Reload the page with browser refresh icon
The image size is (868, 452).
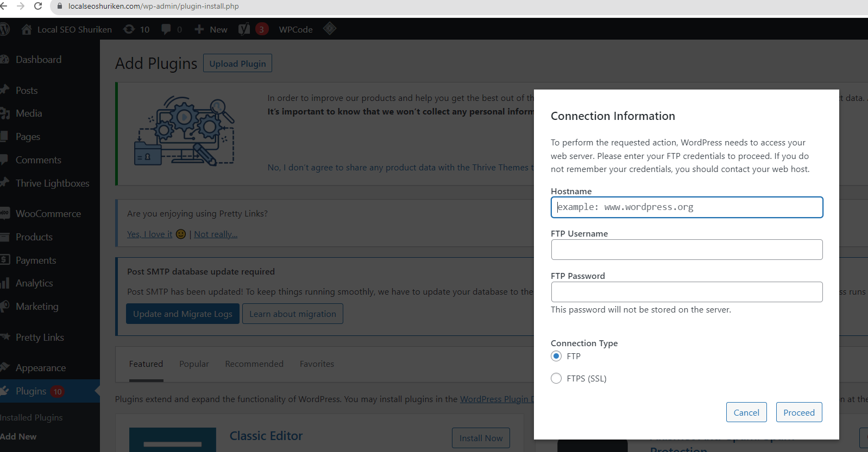[x=38, y=6]
